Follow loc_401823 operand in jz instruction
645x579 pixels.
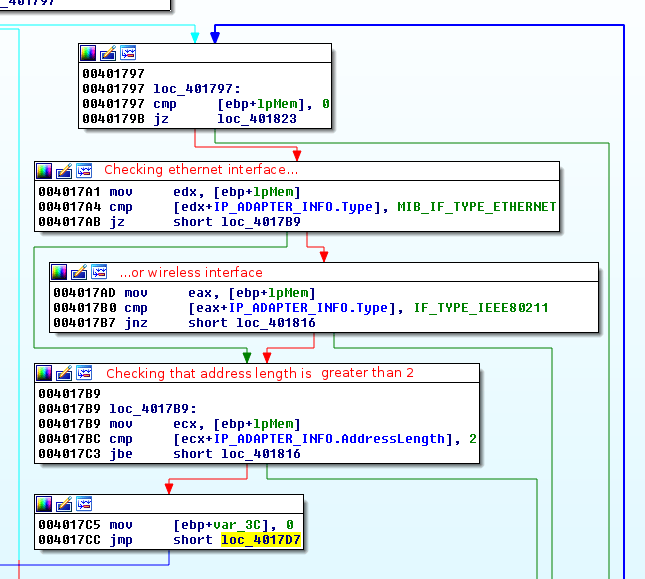(257, 119)
